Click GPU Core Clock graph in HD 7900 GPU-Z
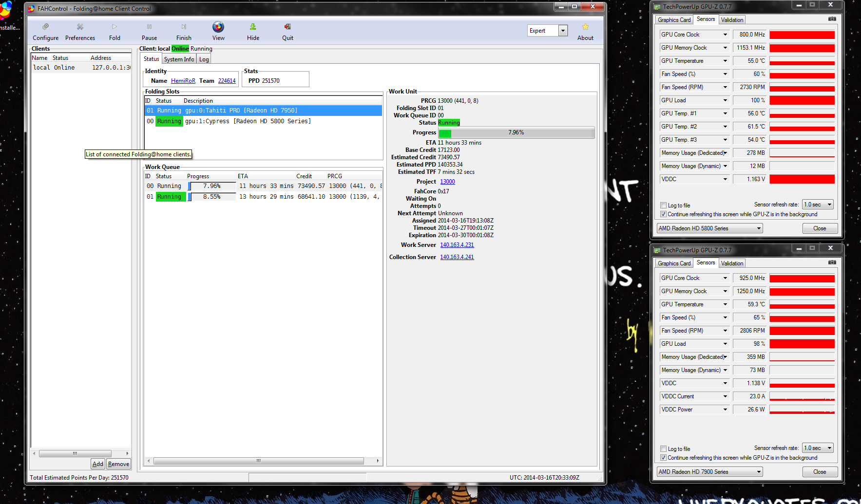The height and width of the screenshot is (504, 861). pyautogui.click(x=802, y=278)
